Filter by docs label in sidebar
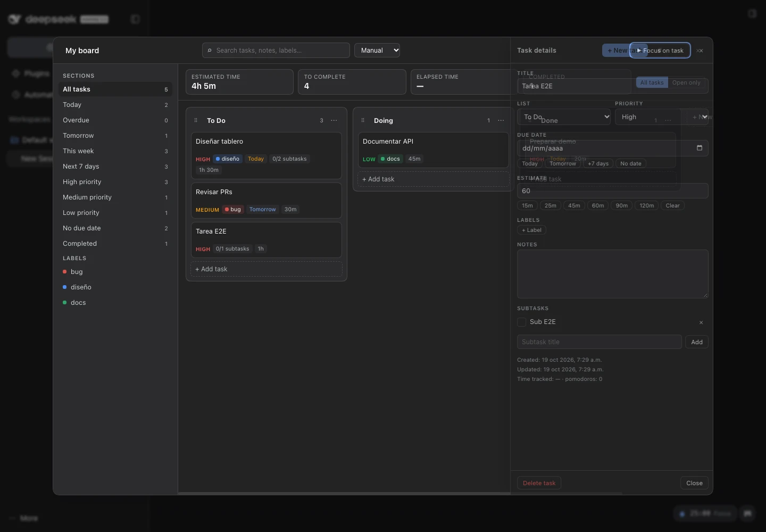Image resolution: width=766 pixels, height=532 pixels. click(x=115, y=303)
